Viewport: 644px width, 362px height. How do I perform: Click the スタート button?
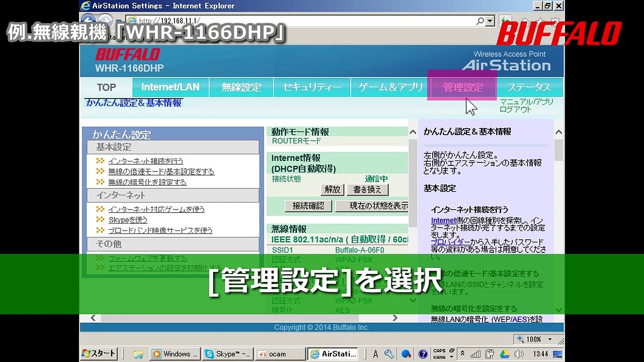click(x=99, y=354)
